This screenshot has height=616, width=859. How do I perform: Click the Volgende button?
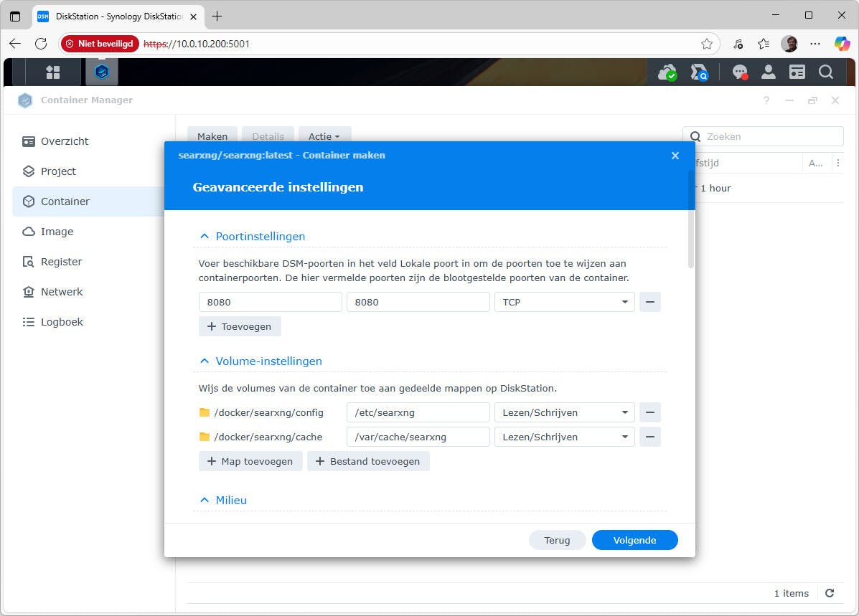pos(634,540)
